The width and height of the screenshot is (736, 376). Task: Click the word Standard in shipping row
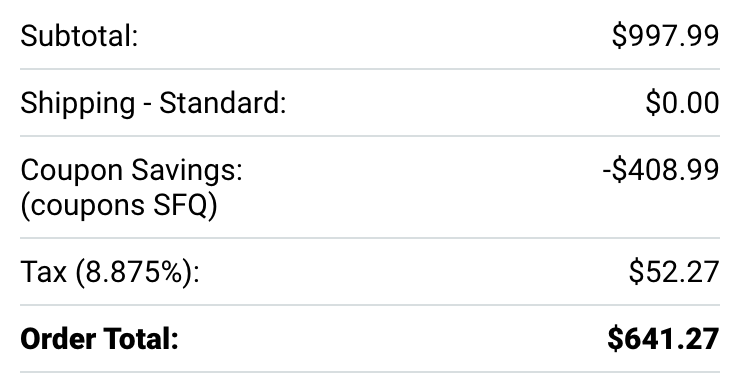coord(220,103)
